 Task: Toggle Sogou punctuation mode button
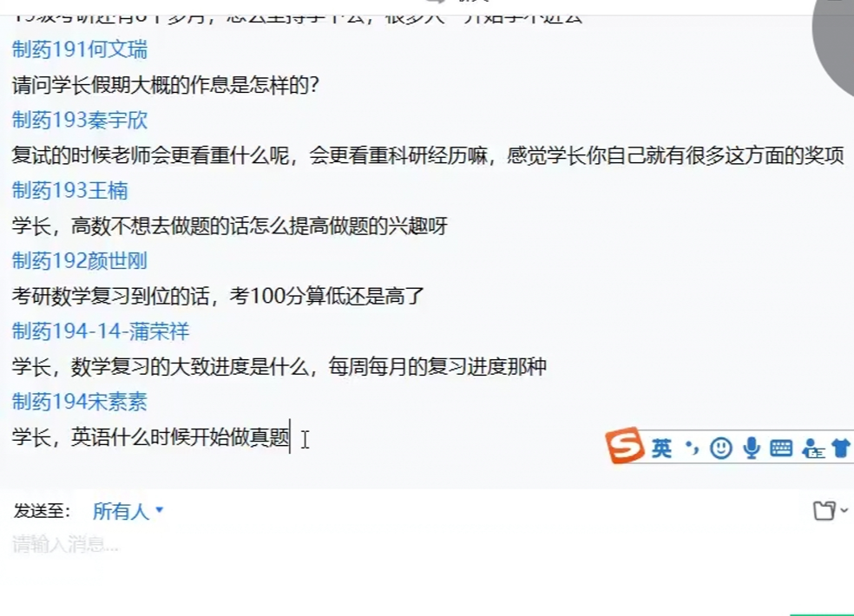[692, 448]
